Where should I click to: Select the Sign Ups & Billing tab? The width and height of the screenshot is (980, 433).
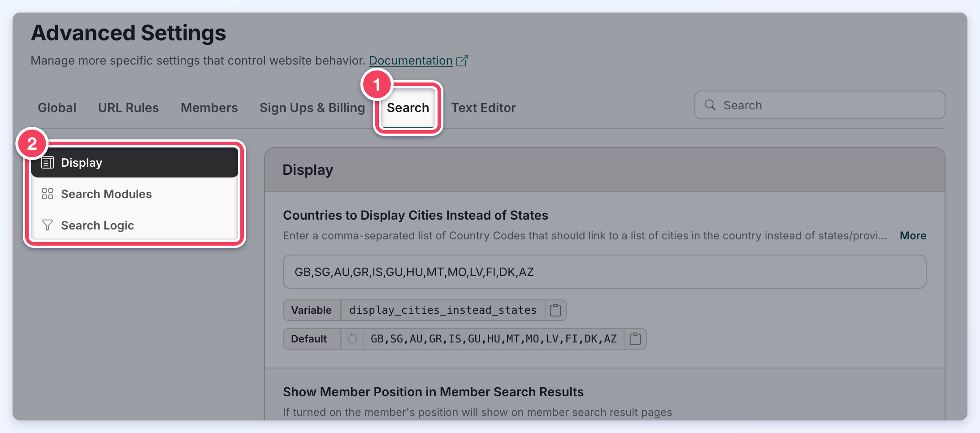(312, 108)
